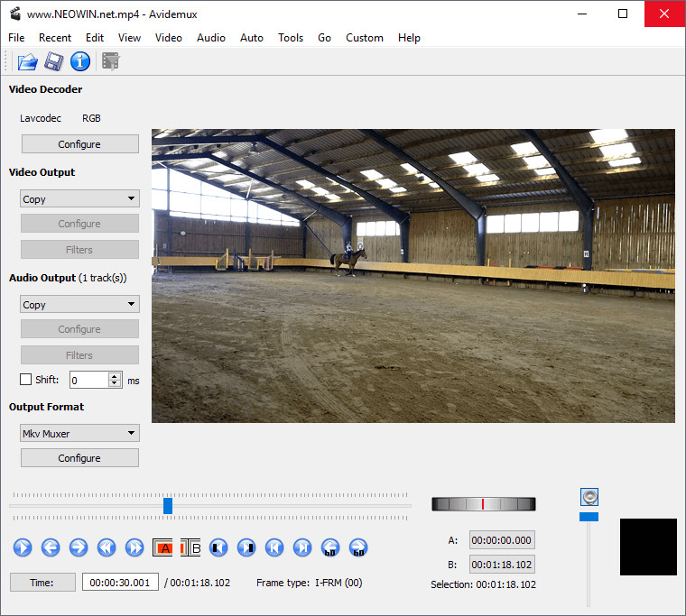Image resolution: width=686 pixels, height=616 pixels.
Task: Click the timeline seek slider handle
Action: (168, 506)
